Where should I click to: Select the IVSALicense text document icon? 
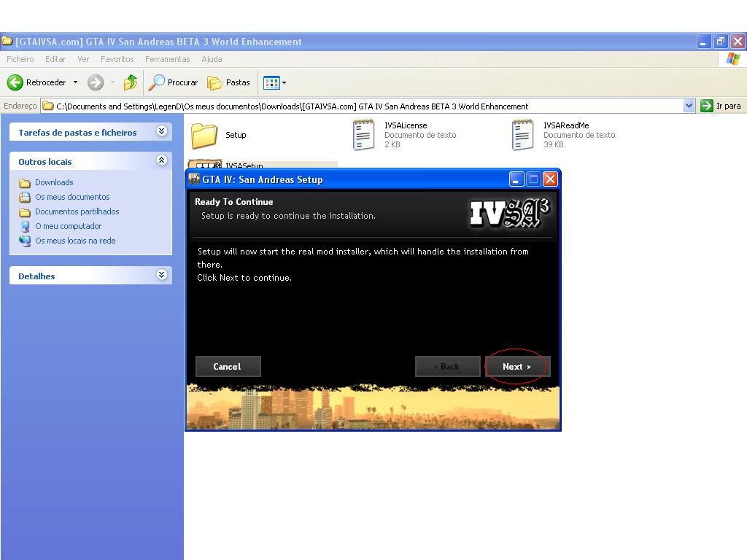coord(363,135)
